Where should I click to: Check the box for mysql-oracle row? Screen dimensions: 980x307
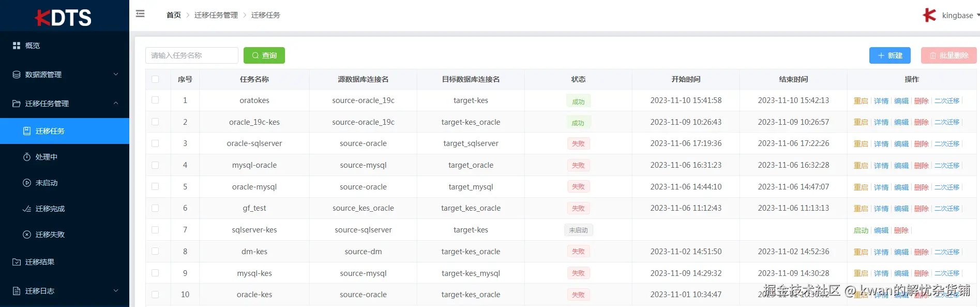click(x=155, y=165)
